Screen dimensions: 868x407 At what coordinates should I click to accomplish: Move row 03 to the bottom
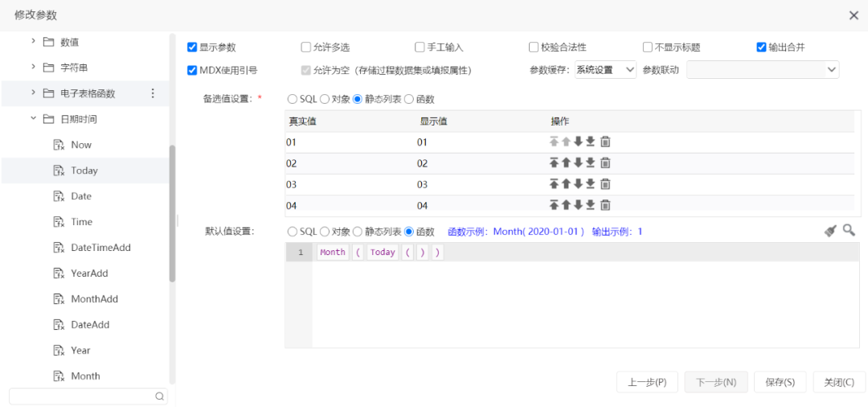point(591,184)
